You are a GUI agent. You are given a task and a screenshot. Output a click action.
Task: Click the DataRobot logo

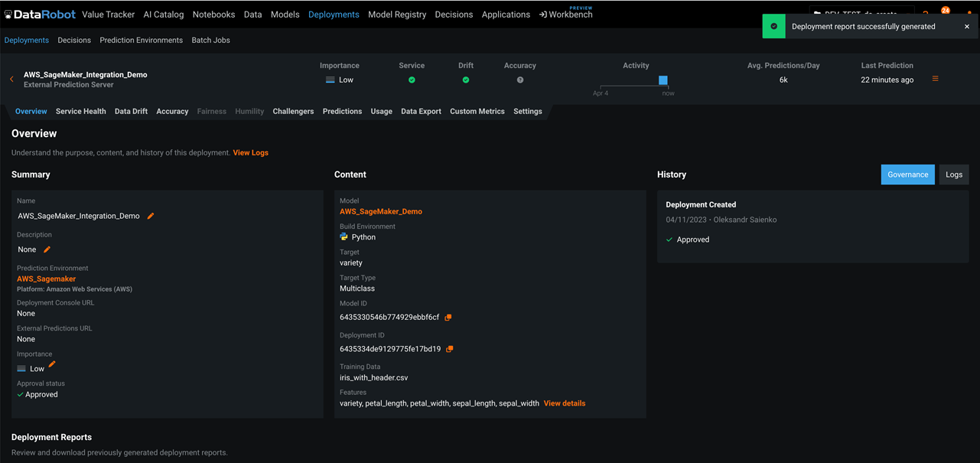point(38,15)
